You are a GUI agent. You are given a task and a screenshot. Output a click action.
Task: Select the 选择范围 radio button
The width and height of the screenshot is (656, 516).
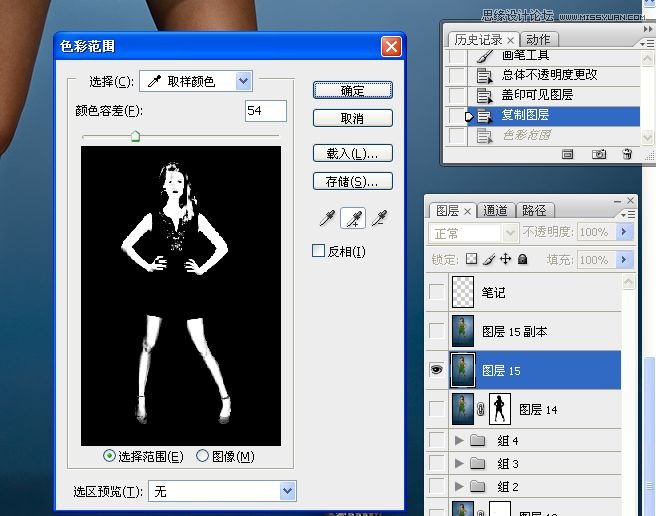click(x=109, y=456)
